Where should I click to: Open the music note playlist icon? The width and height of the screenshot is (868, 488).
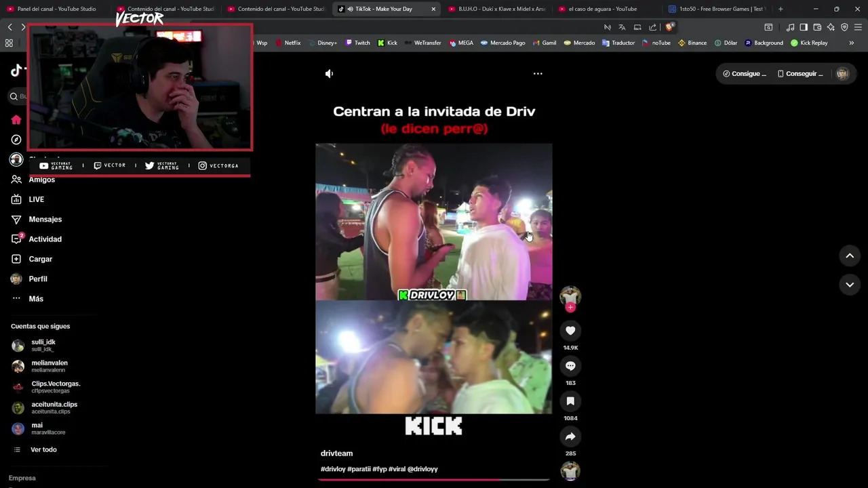click(790, 27)
